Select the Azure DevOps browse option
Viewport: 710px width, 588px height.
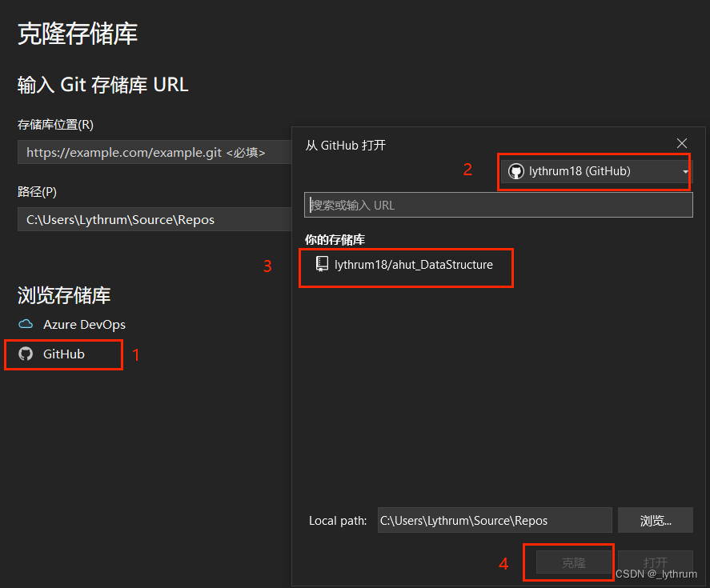pyautogui.click(x=71, y=324)
